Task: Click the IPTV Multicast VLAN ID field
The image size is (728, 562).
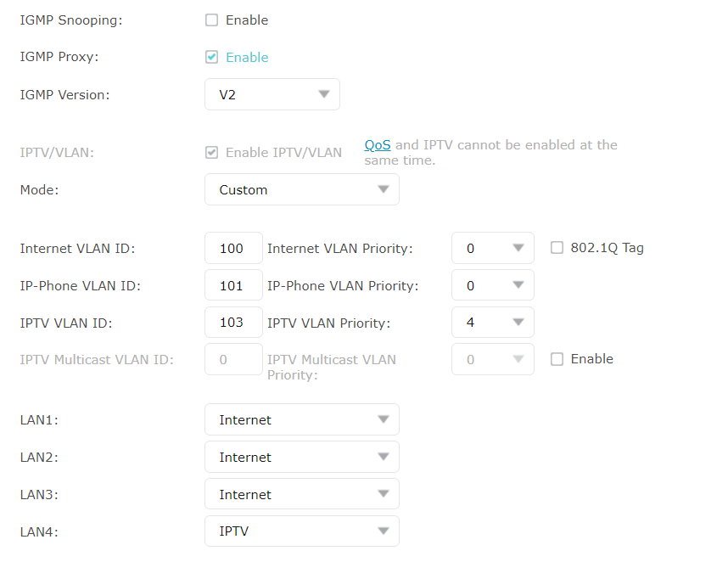Action: tap(233, 359)
